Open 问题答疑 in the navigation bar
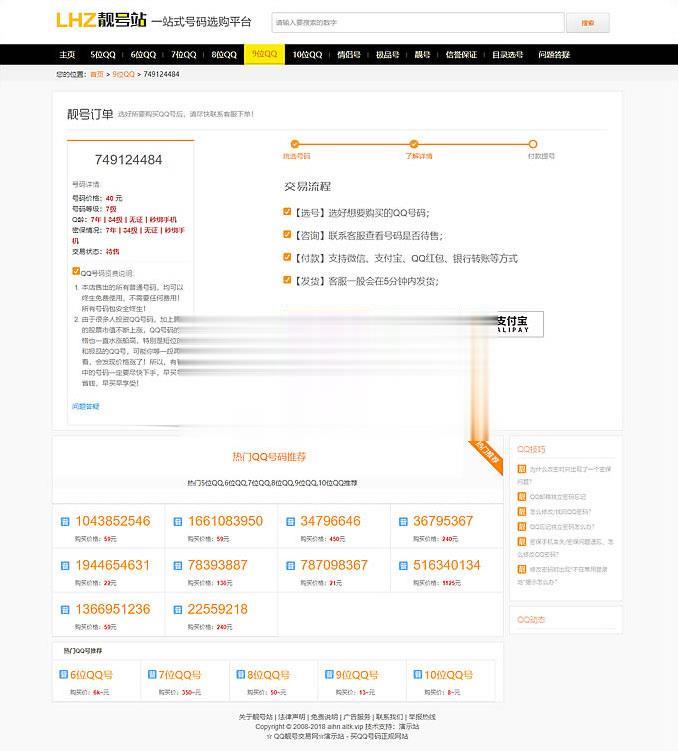 click(x=554, y=55)
